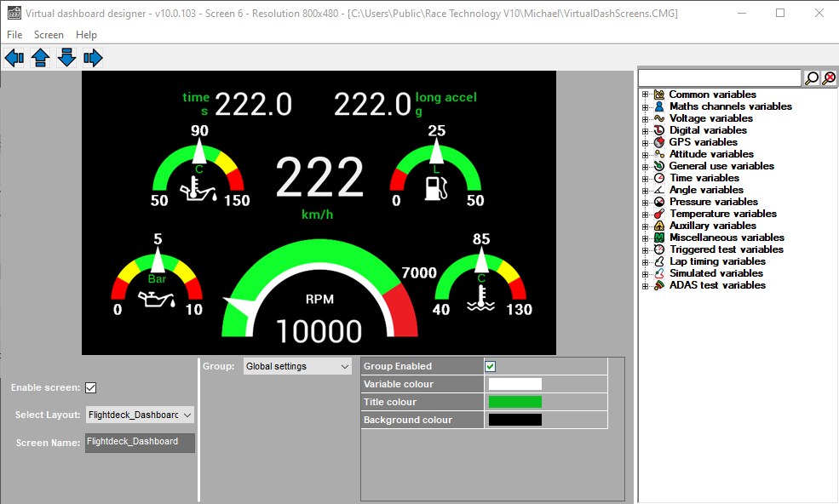839x504 pixels.
Task: Select the GPS variables icon
Action: pos(659,142)
